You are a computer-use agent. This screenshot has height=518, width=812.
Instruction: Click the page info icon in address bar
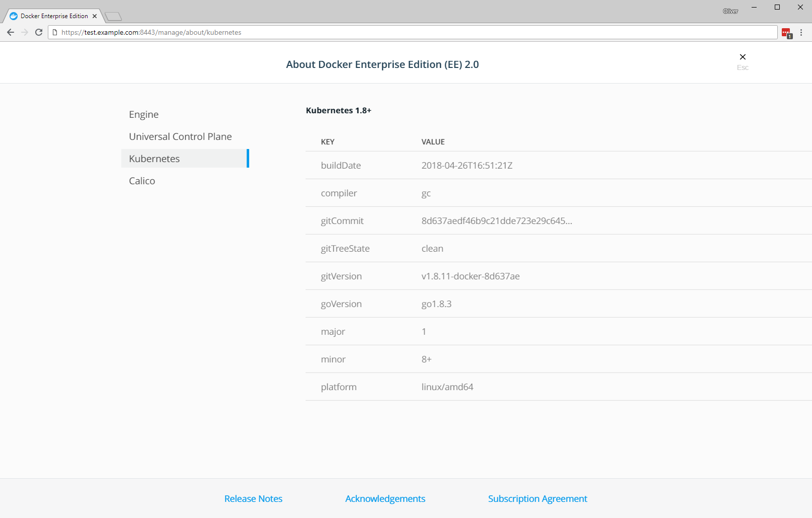click(53, 32)
